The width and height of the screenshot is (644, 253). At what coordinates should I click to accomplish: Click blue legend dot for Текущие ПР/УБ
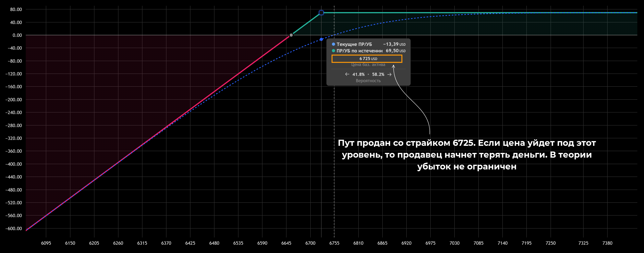333,44
